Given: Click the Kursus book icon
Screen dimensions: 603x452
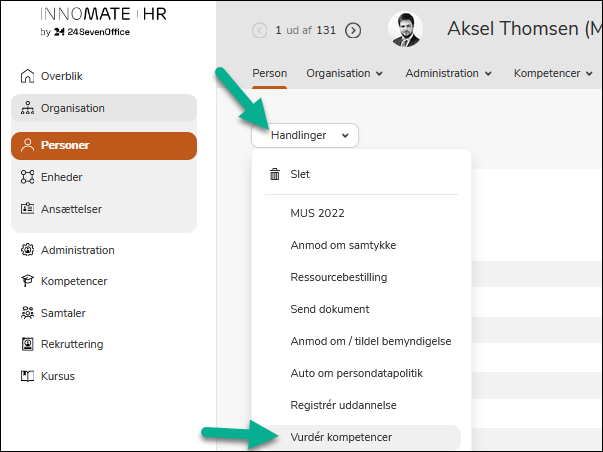Looking at the screenshot, I should 28,376.
